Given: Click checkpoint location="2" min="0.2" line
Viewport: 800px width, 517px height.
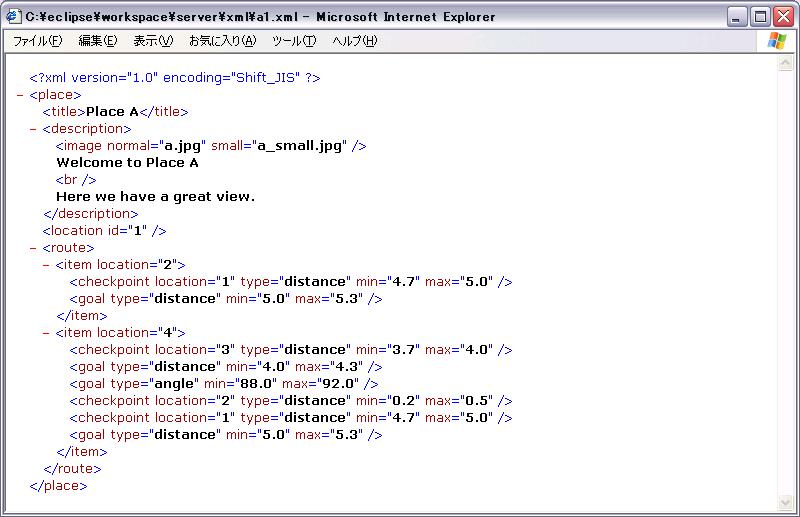Looking at the screenshot, I should pyautogui.click(x=291, y=401).
